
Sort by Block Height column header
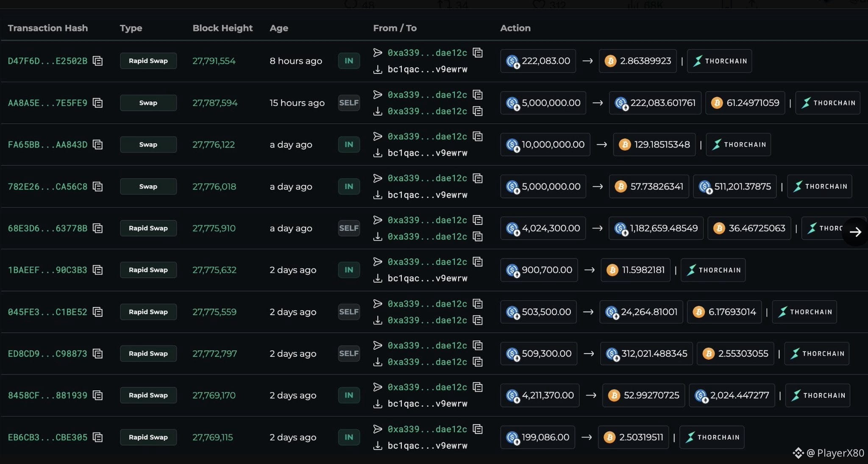[x=222, y=28]
